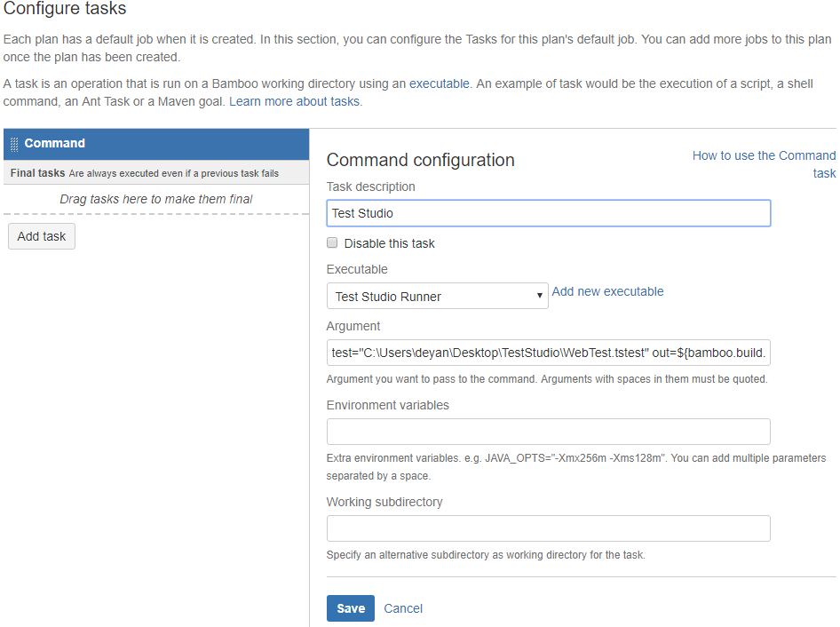Click the Environment variables input box
840x627 pixels.
tap(549, 432)
